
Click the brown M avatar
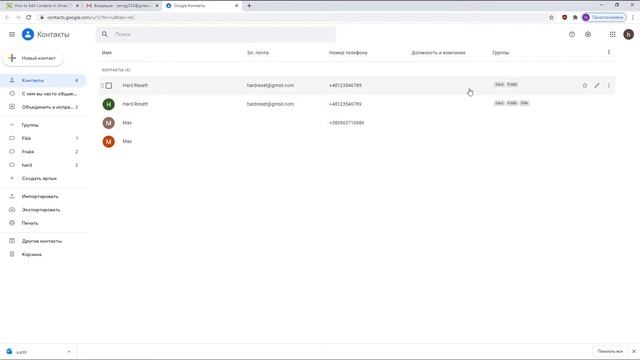109,123
